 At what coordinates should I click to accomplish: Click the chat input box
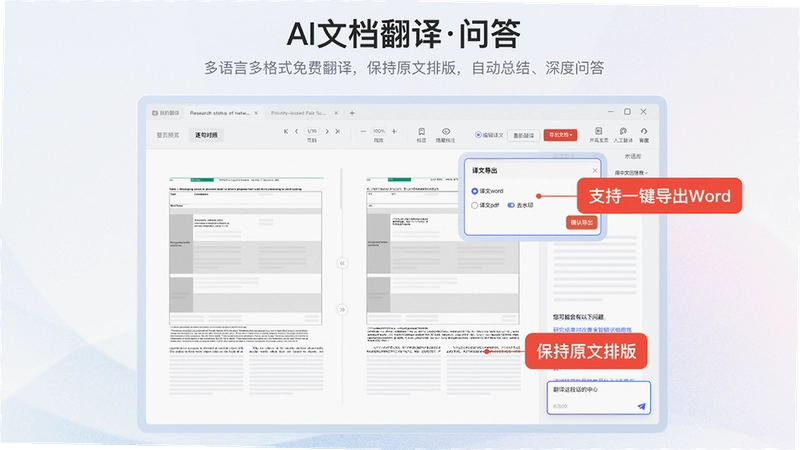pos(598,397)
